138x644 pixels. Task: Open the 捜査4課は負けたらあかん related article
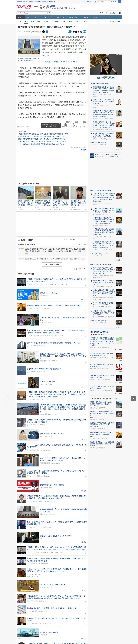pos(43,134)
